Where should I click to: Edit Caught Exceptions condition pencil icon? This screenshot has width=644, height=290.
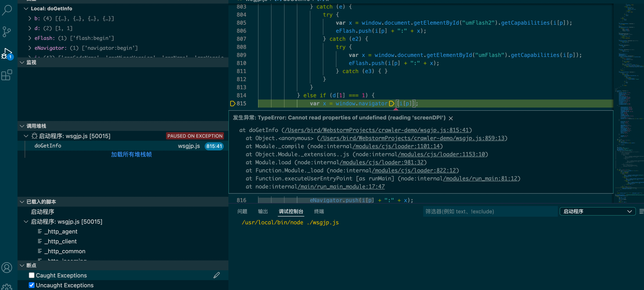217,275
